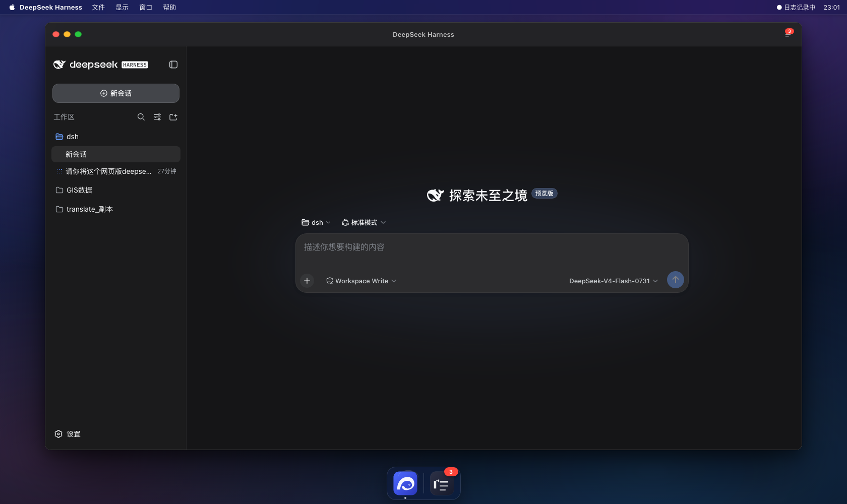Click the 27分钟 timestamp
The height and width of the screenshot is (504, 847).
coord(167,171)
